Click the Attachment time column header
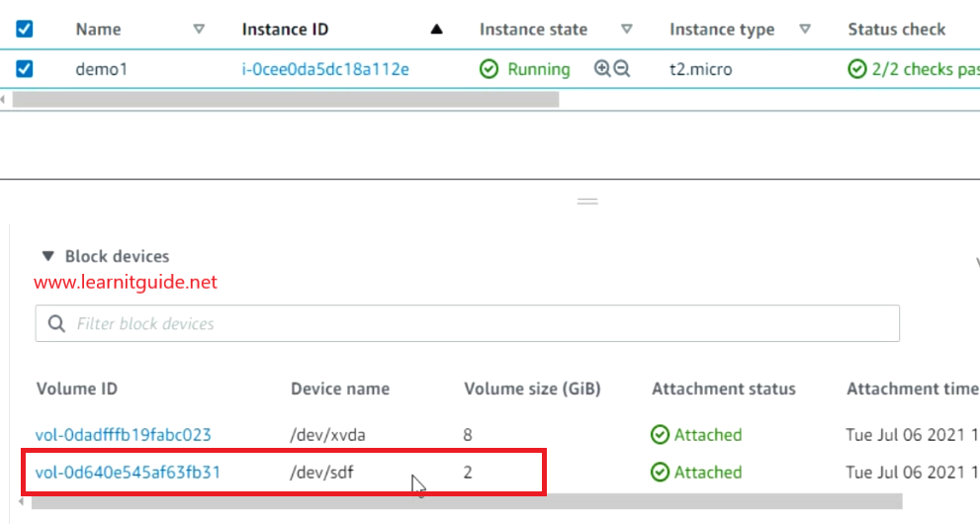The width and height of the screenshot is (980, 524). (x=913, y=389)
